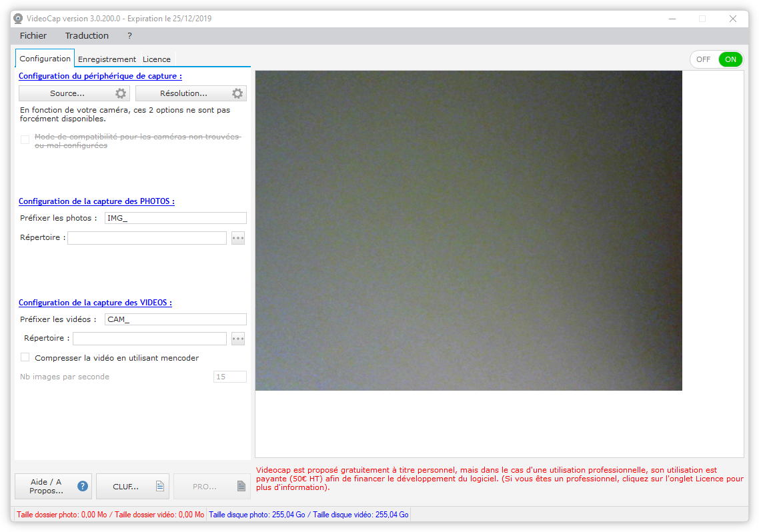This screenshot has width=759, height=532.
Task: Browse for the photos Répertoire folder
Action: pos(238,238)
